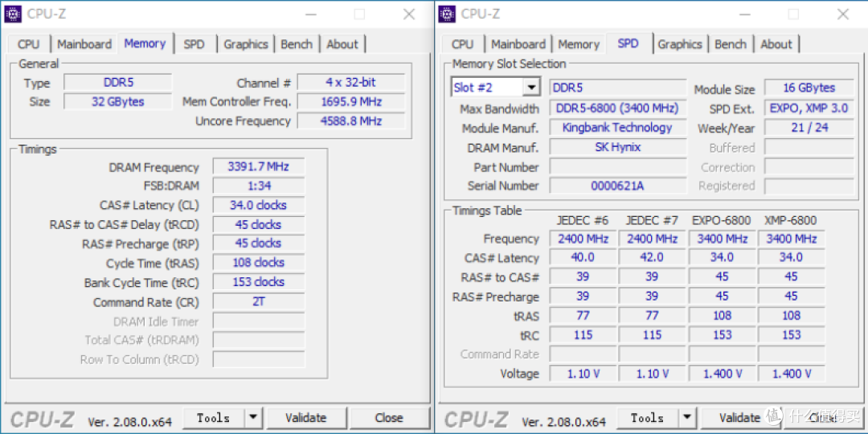Click the DDR5-6800 (3400 MHz) Max Bandwidth value
This screenshot has height=434, width=868.
click(x=618, y=108)
